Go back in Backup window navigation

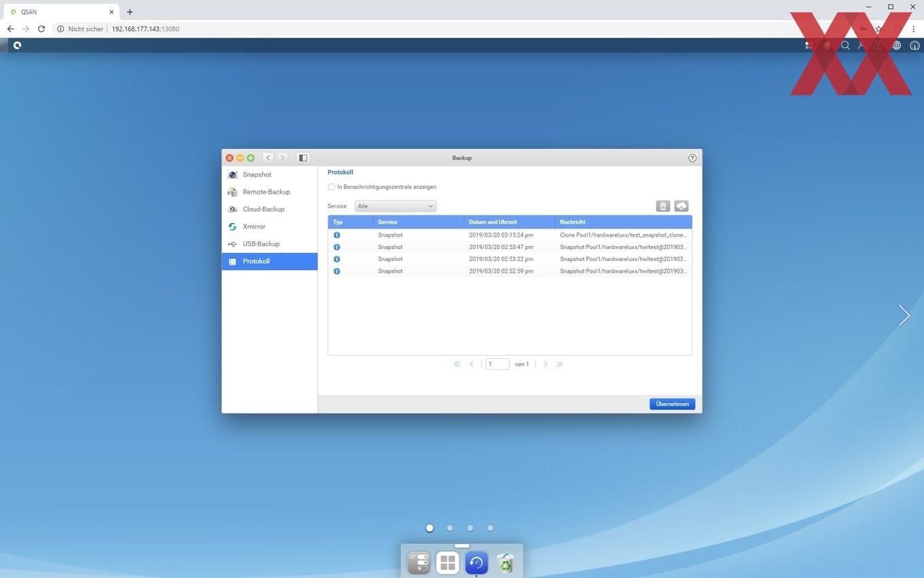(268, 158)
